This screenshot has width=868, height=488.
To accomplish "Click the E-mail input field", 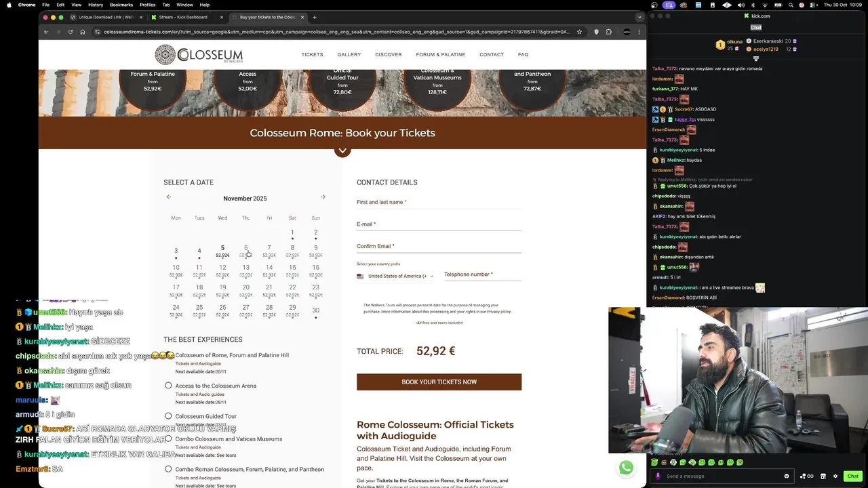I will [x=439, y=224].
